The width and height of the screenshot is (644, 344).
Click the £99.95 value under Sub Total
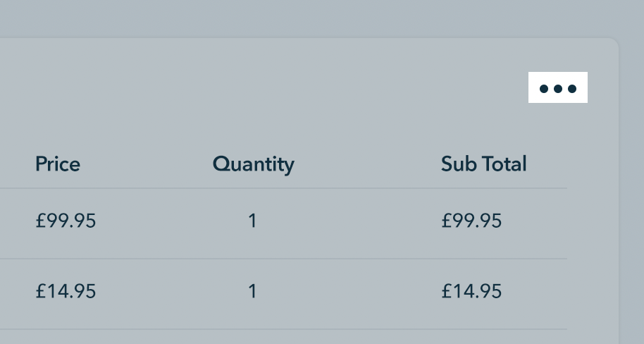(x=471, y=221)
